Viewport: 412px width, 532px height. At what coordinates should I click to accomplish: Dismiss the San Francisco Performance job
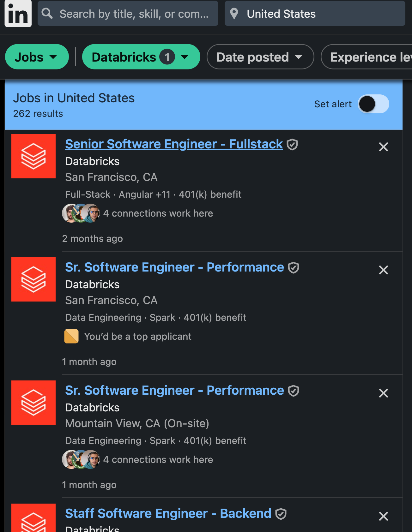(x=384, y=270)
